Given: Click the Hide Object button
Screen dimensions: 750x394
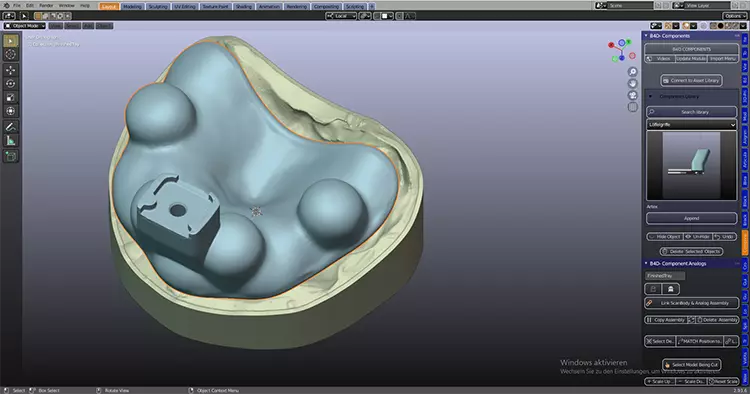Looking at the screenshot, I should [x=664, y=236].
